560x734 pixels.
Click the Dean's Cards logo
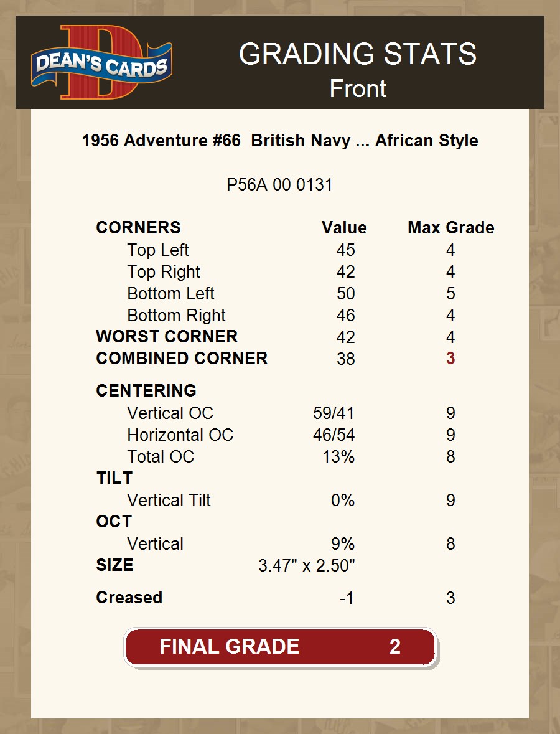101,64
